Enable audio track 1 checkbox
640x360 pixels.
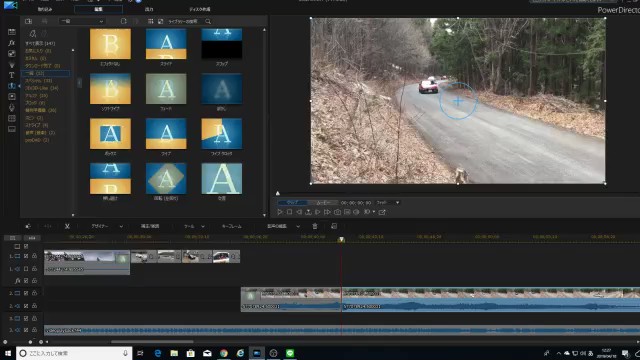coord(26,269)
